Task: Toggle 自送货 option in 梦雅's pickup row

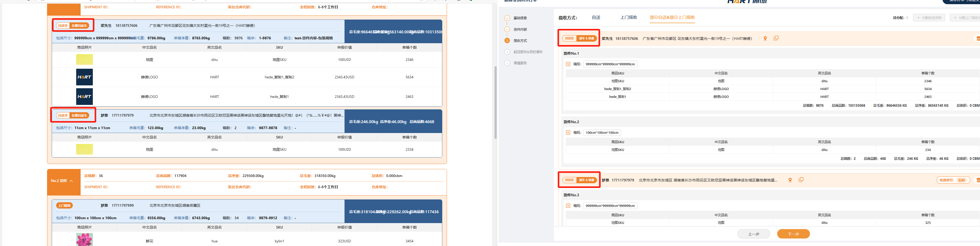Action: (569, 180)
